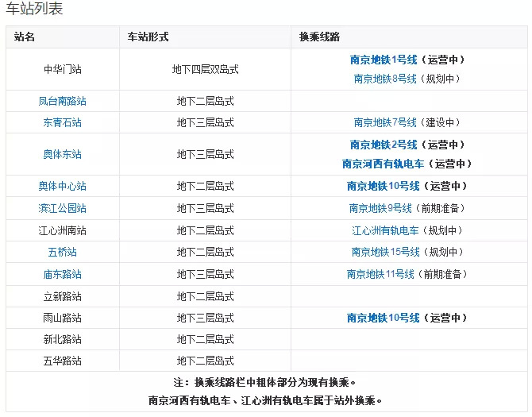Follow 南京地铁10号线 link in 雨山路站 row
This screenshot has height=417, width=532.
point(383,318)
